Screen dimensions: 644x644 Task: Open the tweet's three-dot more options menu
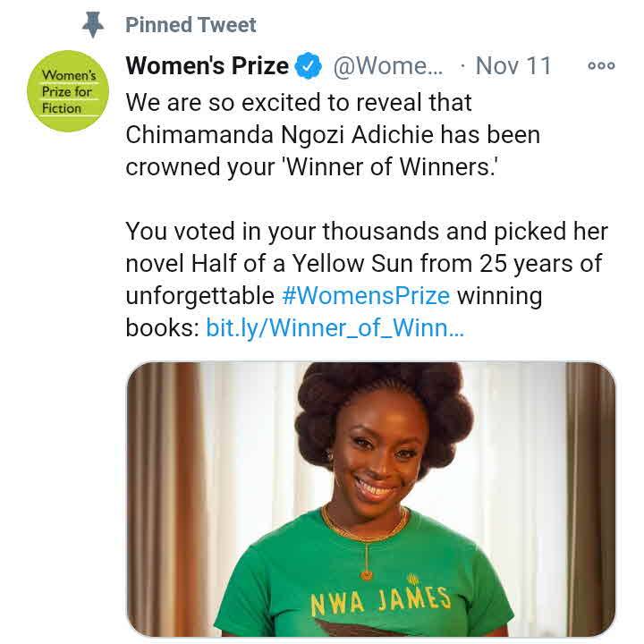pos(600,66)
